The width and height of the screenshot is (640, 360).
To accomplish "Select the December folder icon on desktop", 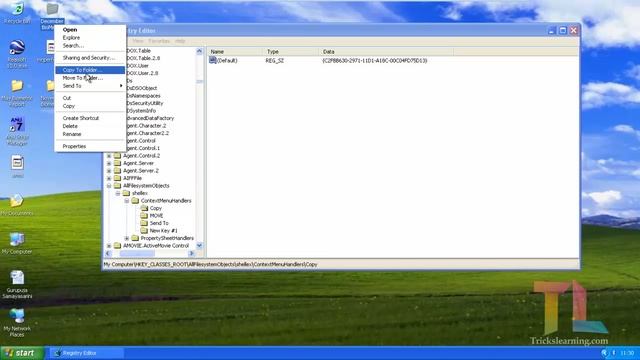I will (x=52, y=9).
